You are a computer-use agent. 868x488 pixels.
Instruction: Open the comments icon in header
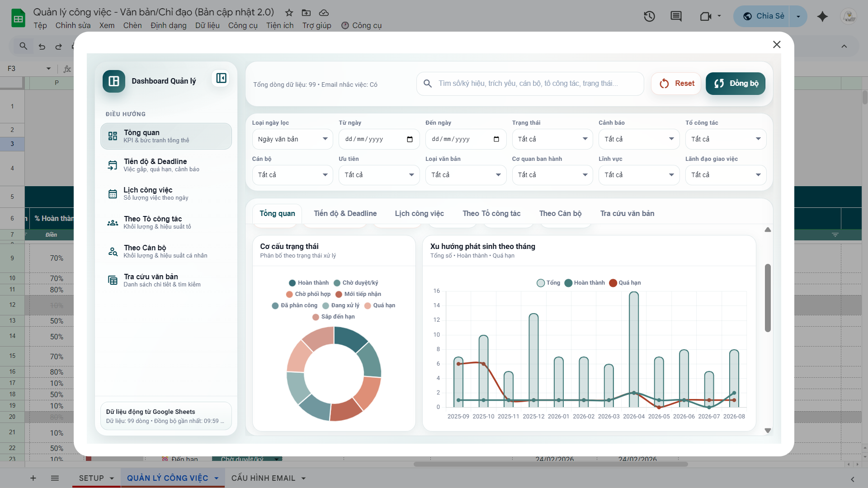[676, 17]
